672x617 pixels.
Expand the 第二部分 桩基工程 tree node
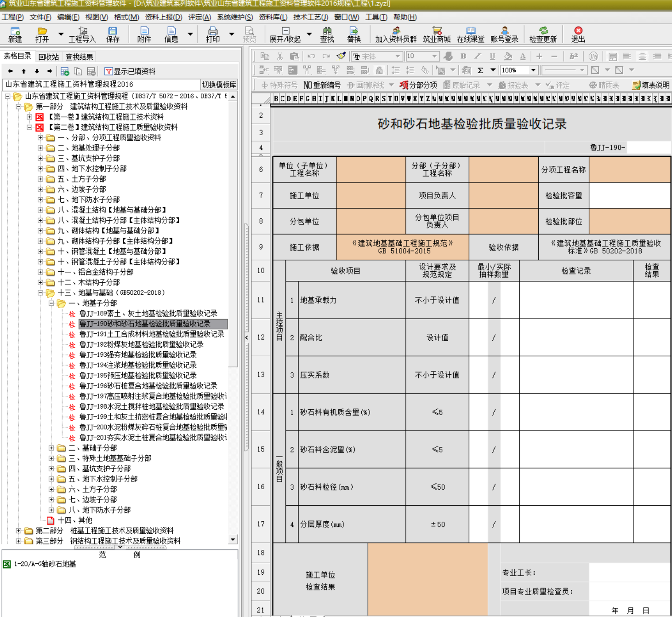(18, 531)
